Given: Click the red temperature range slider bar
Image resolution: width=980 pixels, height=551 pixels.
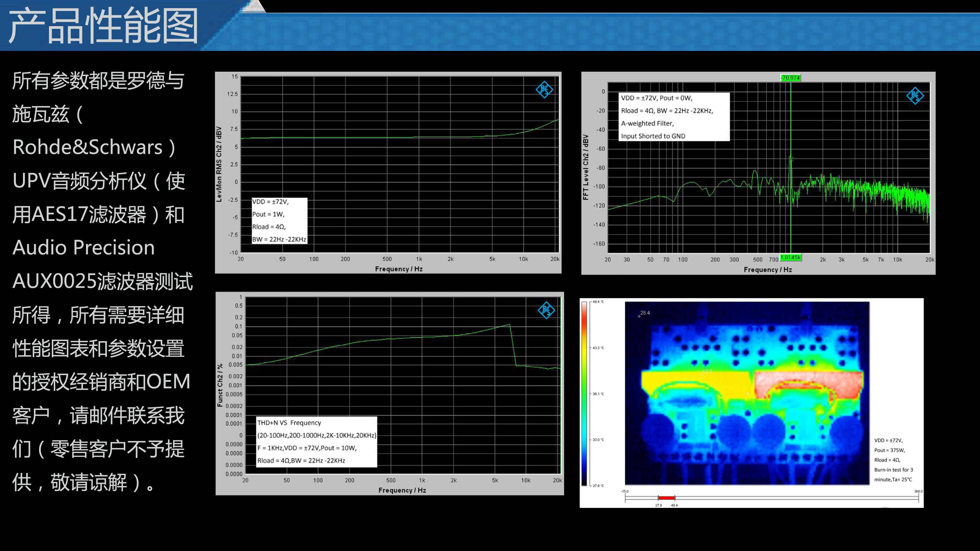Looking at the screenshot, I should [666, 497].
